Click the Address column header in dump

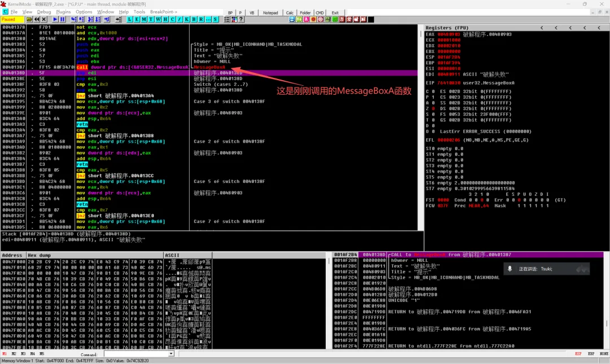tap(13, 255)
